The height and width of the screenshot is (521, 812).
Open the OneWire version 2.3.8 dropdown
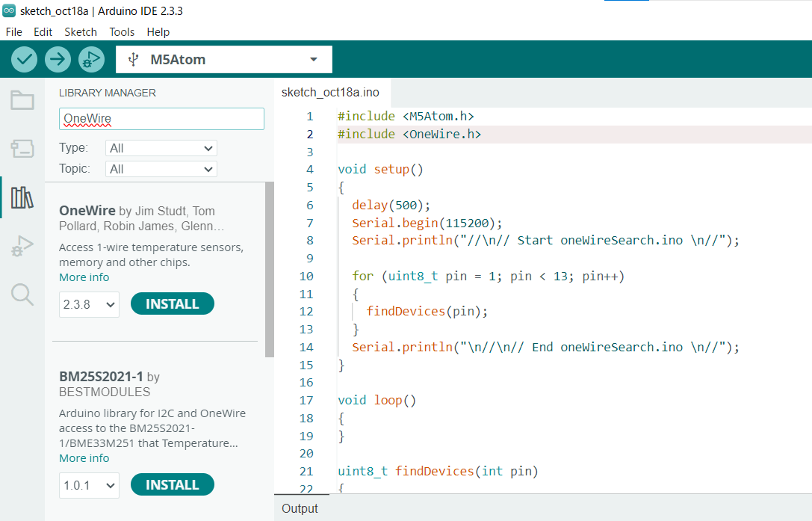click(x=89, y=304)
